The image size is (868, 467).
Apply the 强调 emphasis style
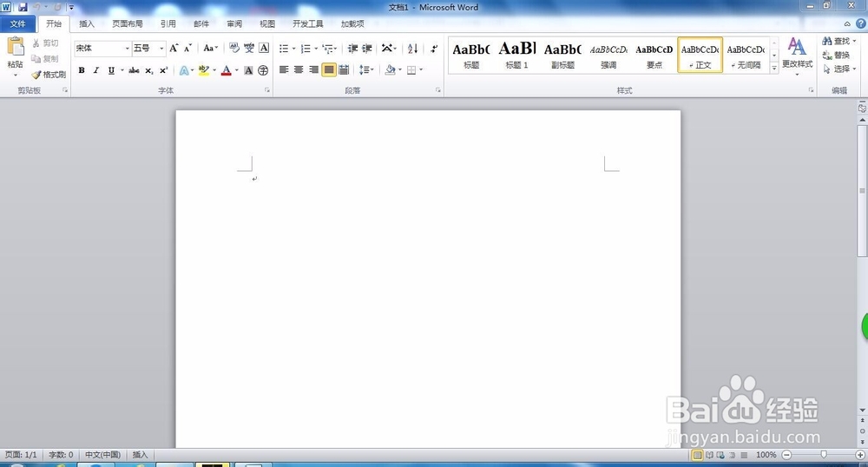(608, 55)
